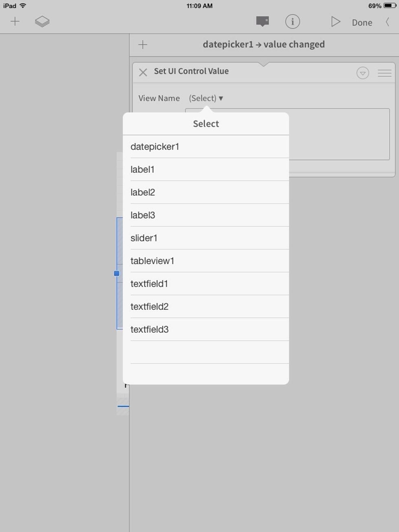Add an action via the plus in event bar
Image resolution: width=399 pixels, height=532 pixels.
(x=143, y=44)
